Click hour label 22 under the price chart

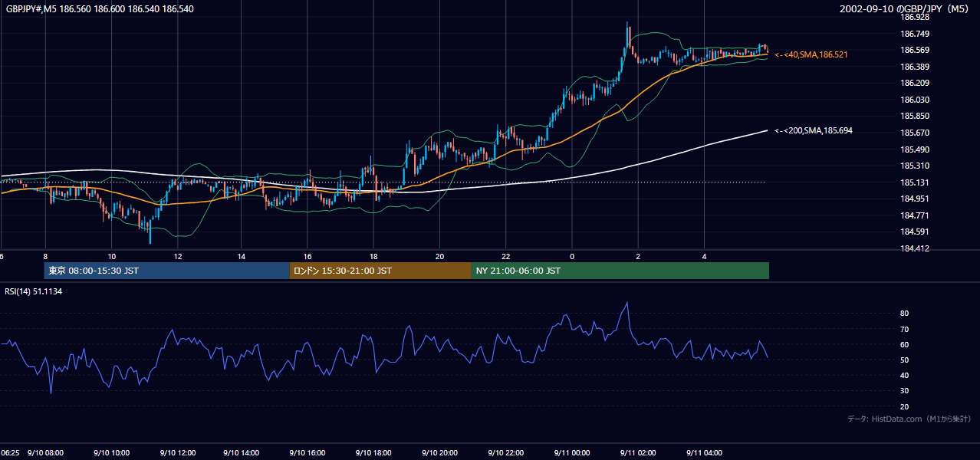pyautogui.click(x=506, y=257)
